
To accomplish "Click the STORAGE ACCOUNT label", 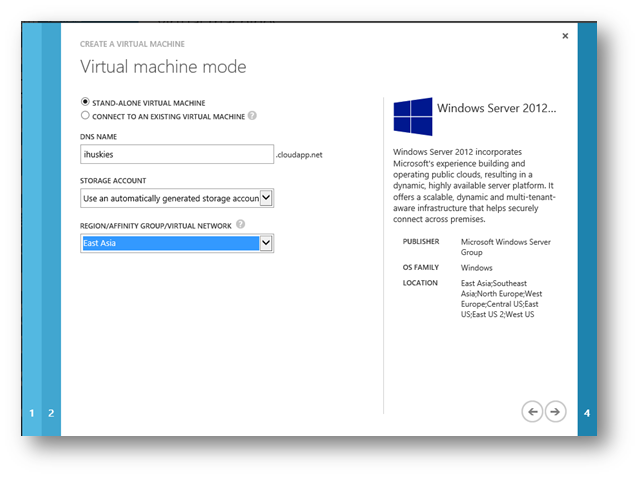I will coord(113,181).
